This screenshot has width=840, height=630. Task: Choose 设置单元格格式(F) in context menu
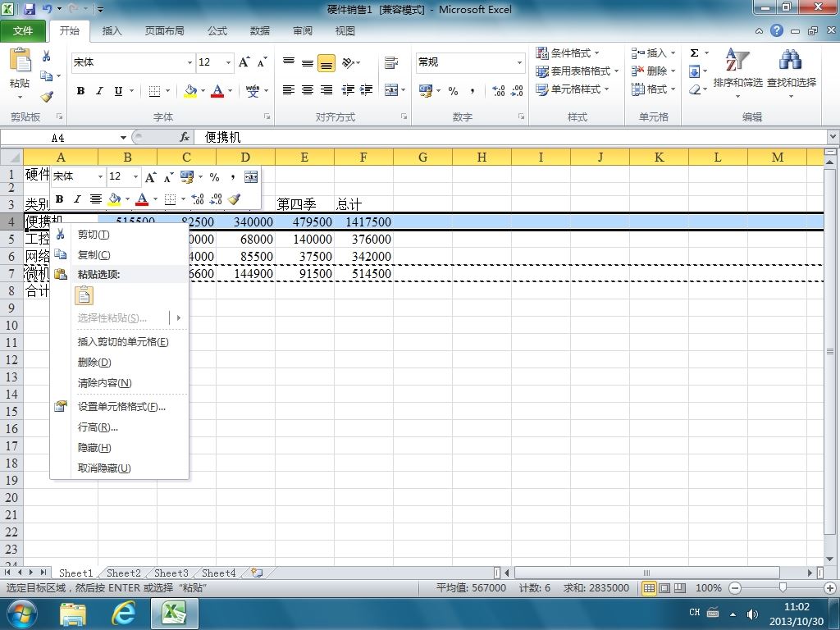[x=119, y=407]
